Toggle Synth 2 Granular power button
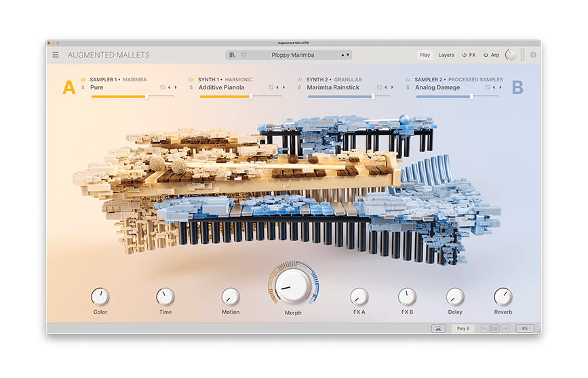The width and height of the screenshot is (588, 378). point(299,79)
